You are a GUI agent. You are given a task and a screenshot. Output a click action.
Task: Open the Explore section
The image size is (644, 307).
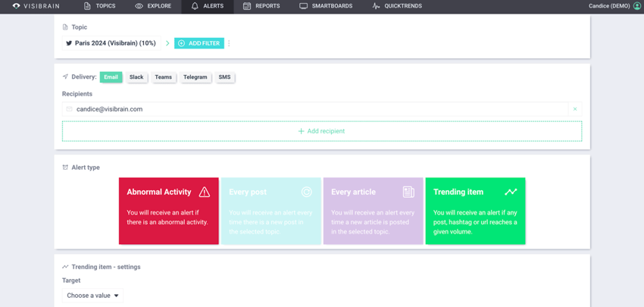(x=153, y=6)
